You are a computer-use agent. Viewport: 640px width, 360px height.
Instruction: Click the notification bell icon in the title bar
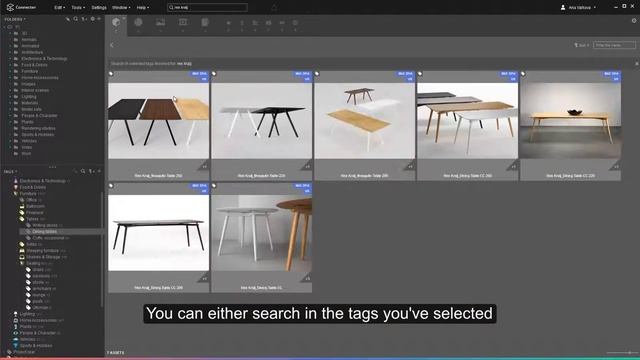274,7
